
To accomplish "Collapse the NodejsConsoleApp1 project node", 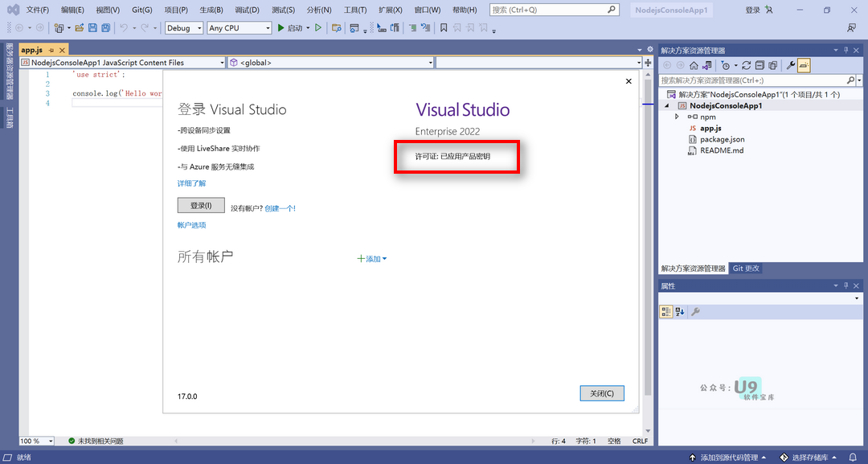I will 666,106.
